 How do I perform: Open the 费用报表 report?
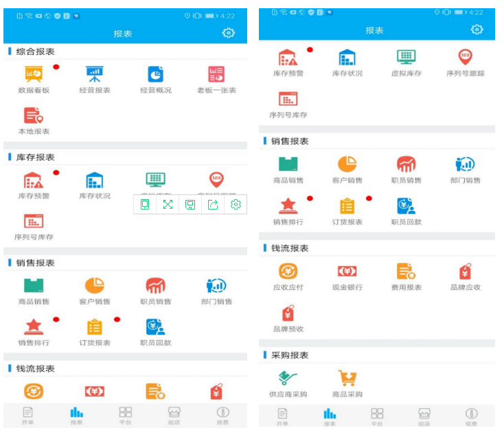(406, 277)
